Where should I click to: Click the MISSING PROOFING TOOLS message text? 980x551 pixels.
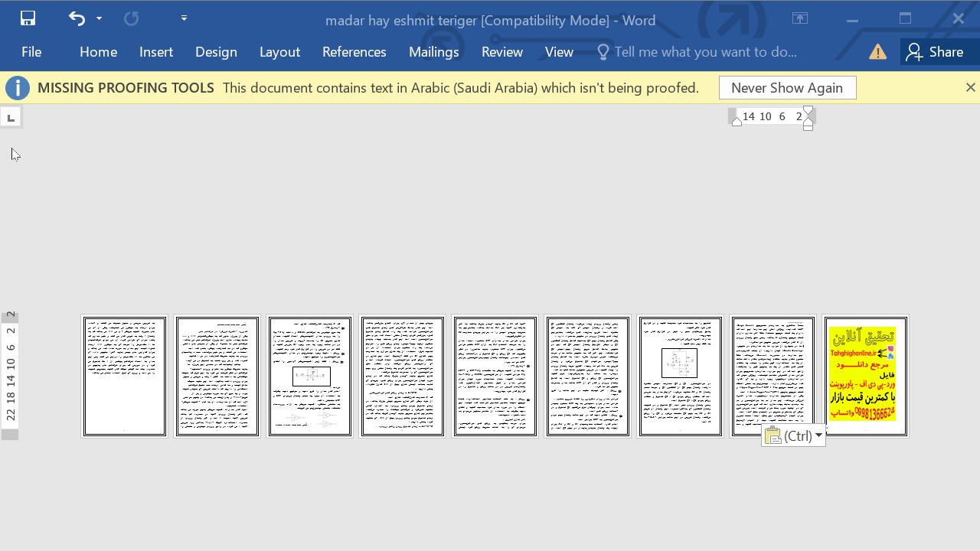(x=126, y=88)
